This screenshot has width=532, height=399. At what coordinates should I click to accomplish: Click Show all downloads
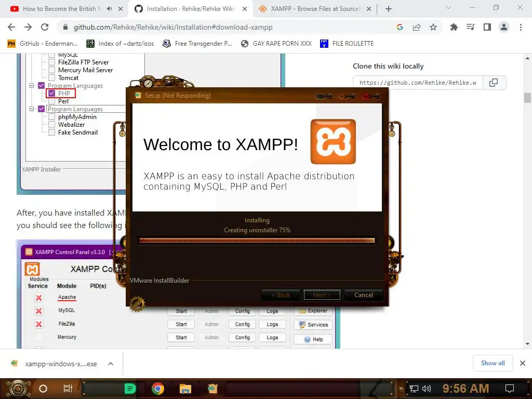click(x=493, y=363)
